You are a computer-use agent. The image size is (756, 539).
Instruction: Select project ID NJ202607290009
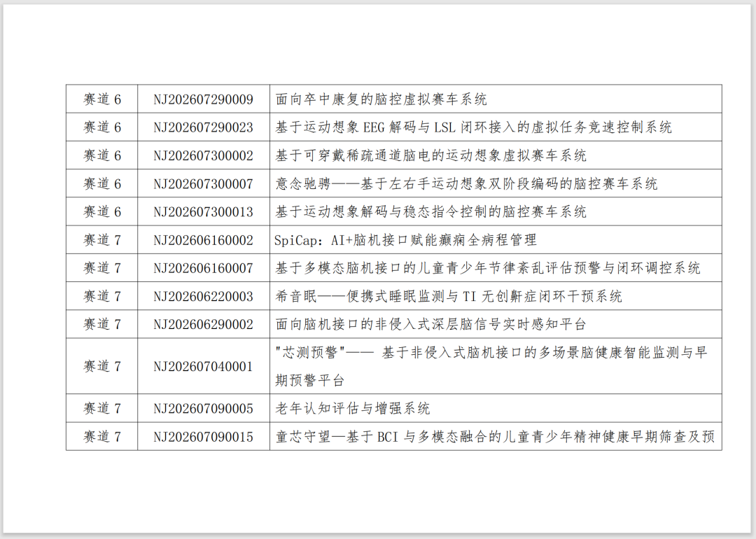pyautogui.click(x=203, y=99)
